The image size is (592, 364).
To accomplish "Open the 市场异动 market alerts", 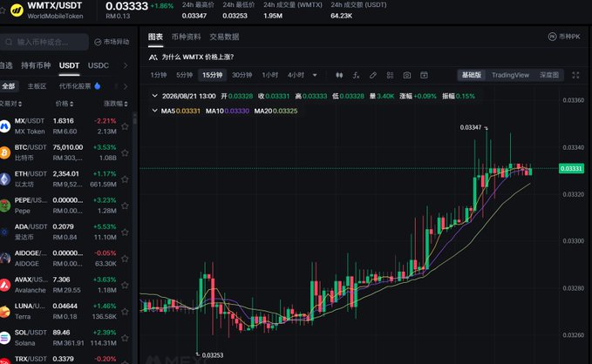I will point(112,42).
